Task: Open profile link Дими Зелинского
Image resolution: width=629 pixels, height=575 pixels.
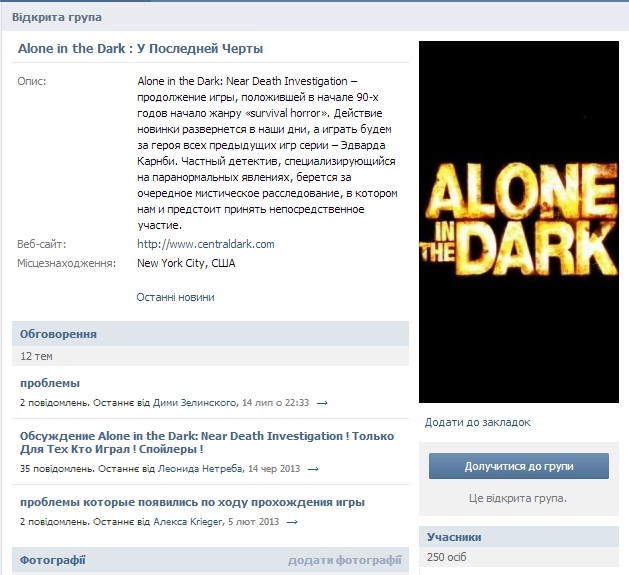Action: tap(195, 402)
